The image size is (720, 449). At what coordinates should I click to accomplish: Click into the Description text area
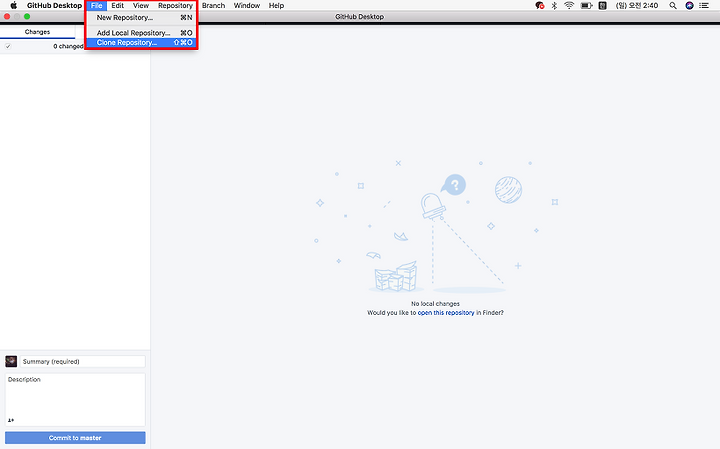pos(75,399)
